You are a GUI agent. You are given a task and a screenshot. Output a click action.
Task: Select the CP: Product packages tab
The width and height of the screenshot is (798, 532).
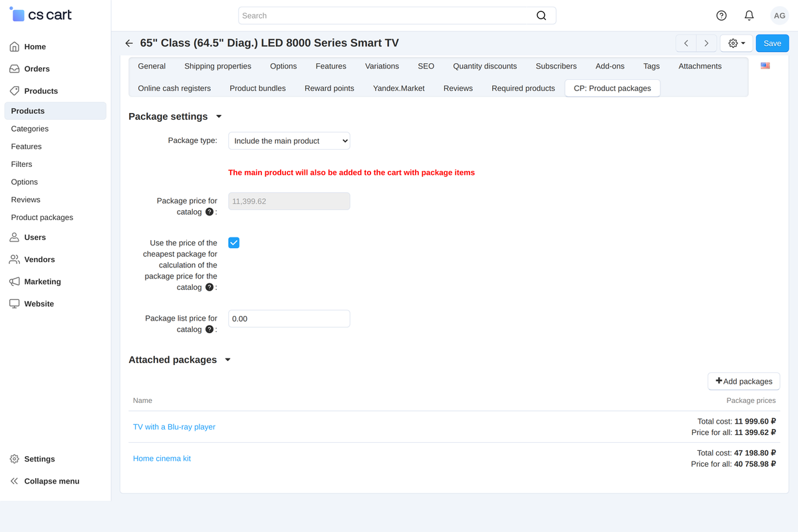(x=612, y=88)
